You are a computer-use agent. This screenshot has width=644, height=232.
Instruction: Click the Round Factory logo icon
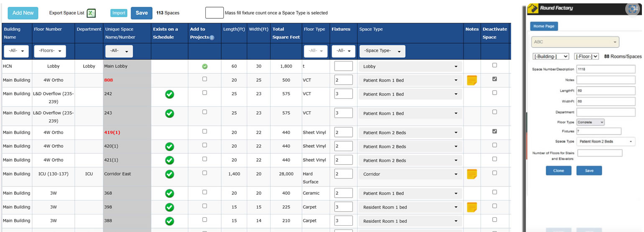(532, 8)
